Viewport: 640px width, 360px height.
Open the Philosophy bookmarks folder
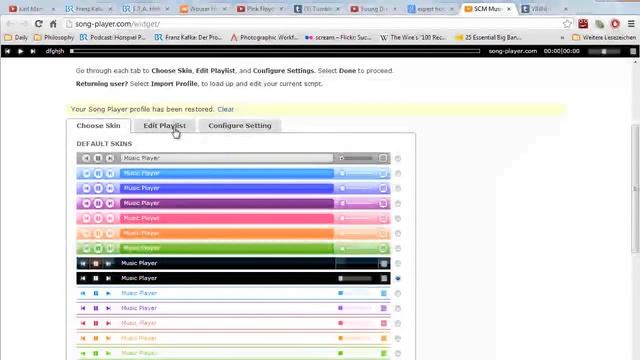pos(54,38)
